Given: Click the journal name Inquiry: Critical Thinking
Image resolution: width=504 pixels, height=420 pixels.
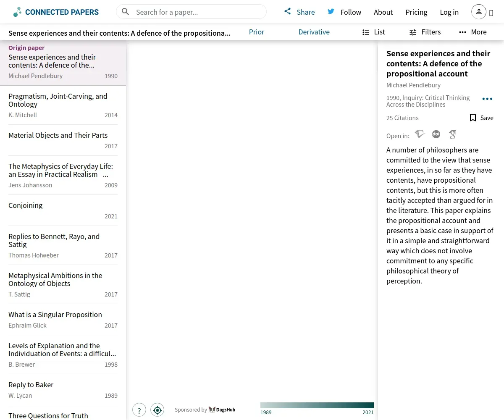Looking at the screenshot, I should point(428,101).
